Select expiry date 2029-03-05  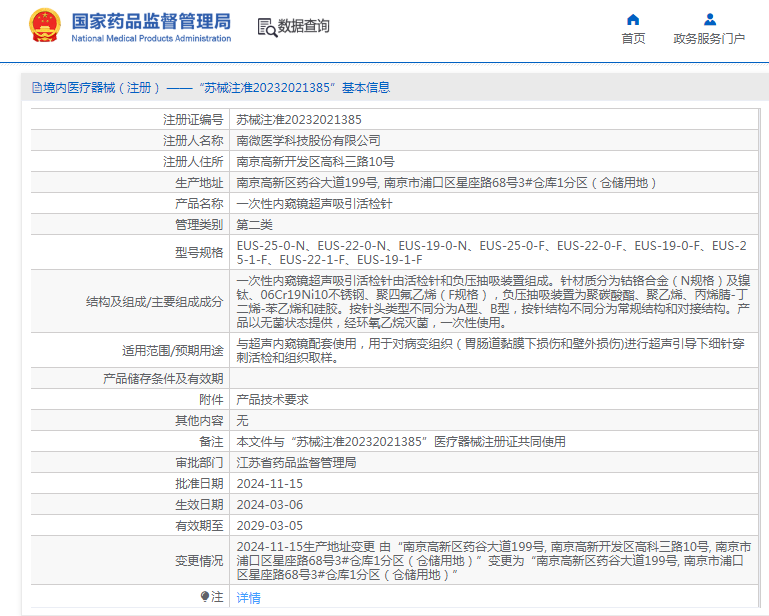pyautogui.click(x=270, y=526)
